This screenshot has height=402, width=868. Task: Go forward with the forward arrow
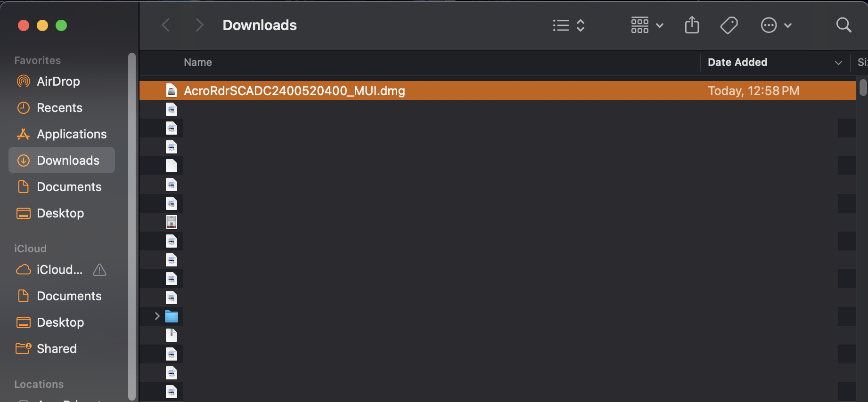[199, 25]
